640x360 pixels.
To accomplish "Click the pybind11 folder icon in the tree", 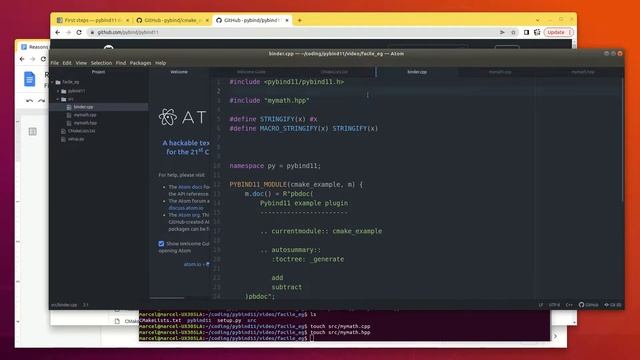I will (64, 91).
